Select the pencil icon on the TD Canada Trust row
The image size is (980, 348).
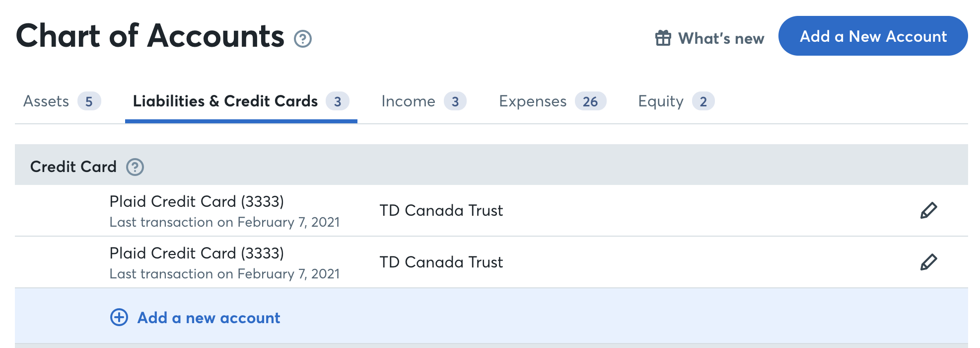(x=928, y=210)
